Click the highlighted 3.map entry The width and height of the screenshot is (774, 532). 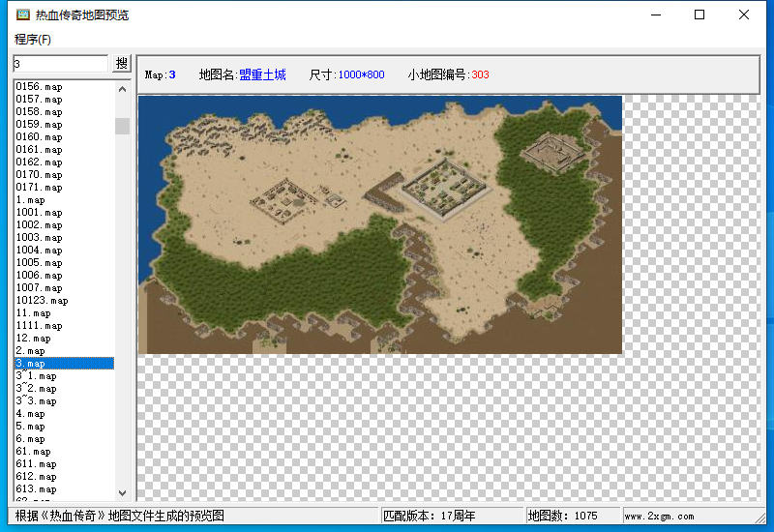pos(65,364)
